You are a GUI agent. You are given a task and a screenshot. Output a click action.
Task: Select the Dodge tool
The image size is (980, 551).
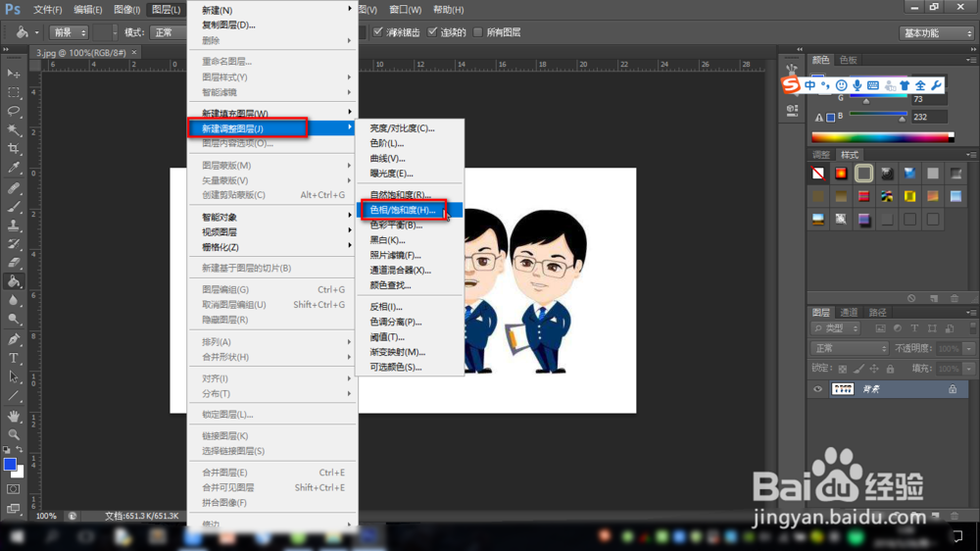[13, 319]
